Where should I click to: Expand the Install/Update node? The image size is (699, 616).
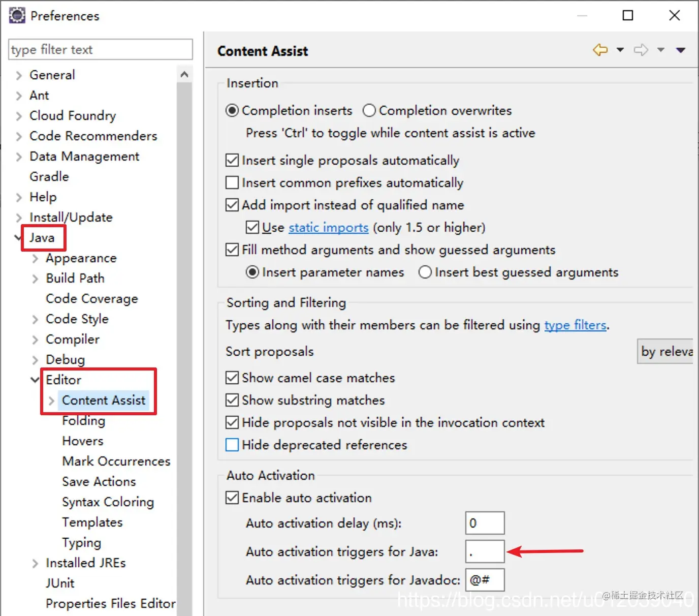tap(19, 218)
